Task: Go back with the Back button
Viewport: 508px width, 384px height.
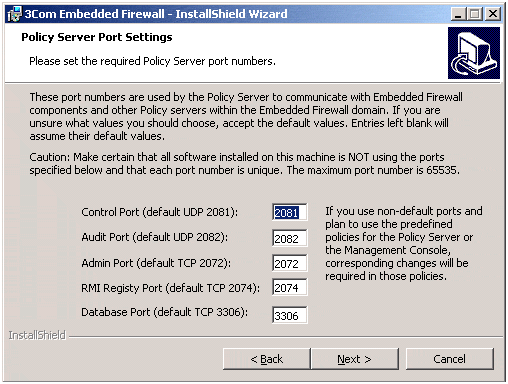Action: click(266, 359)
